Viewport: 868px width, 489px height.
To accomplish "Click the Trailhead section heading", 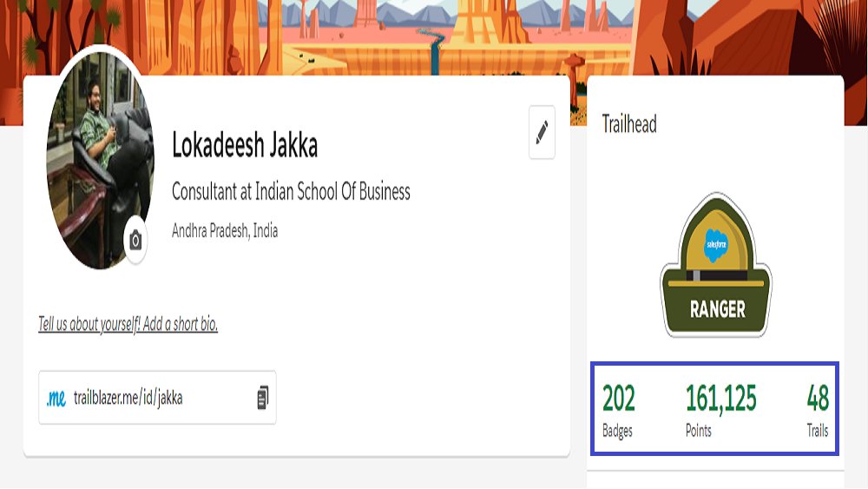I will [629, 124].
